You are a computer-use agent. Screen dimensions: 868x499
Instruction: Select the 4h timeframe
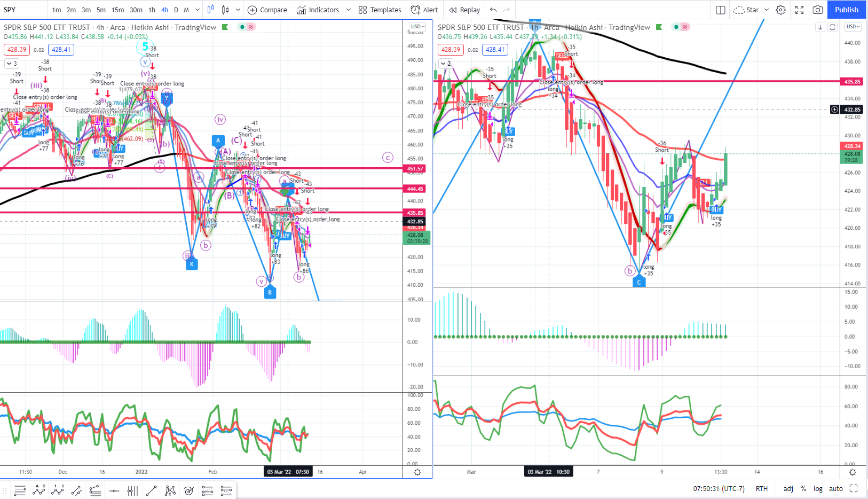pos(164,10)
